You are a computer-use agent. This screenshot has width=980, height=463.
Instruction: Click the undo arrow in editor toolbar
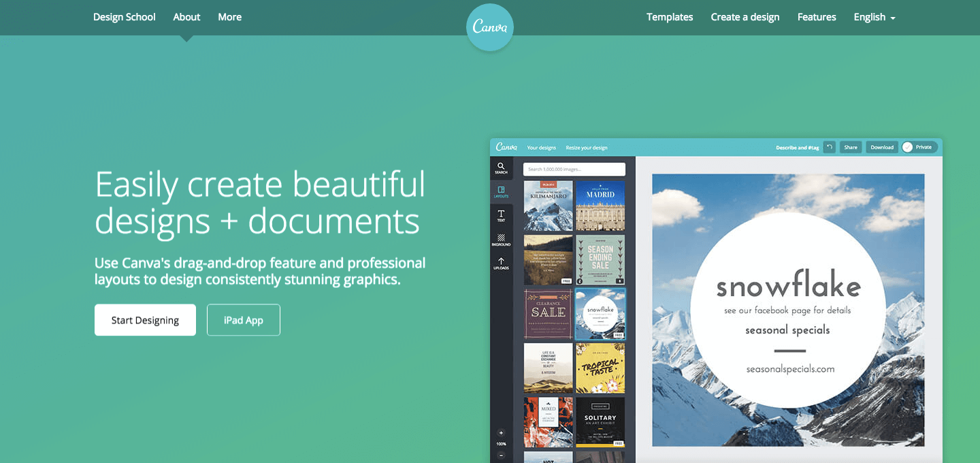[829, 147]
